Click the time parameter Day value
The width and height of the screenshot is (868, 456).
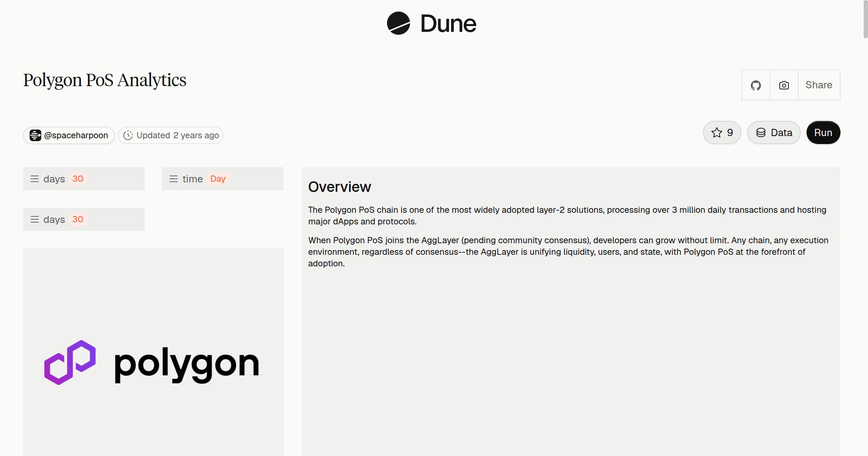point(218,179)
